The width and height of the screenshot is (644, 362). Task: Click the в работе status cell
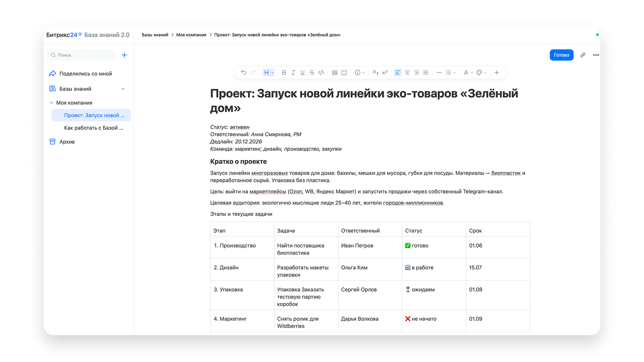click(434, 269)
